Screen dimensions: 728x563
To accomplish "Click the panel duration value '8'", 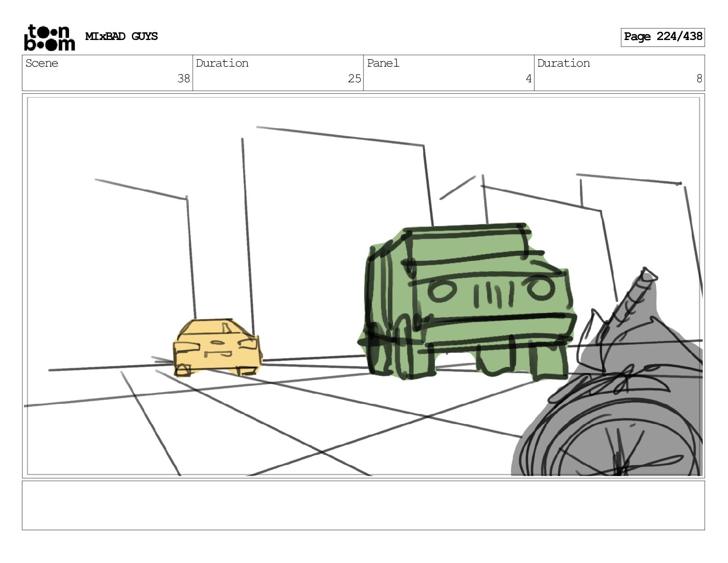I will click(699, 79).
